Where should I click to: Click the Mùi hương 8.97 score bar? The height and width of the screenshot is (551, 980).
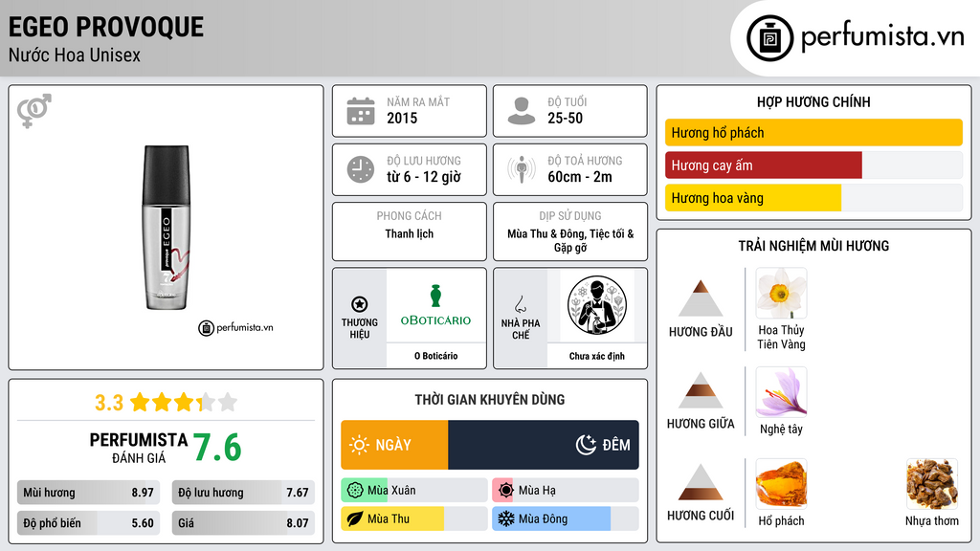pos(89,493)
